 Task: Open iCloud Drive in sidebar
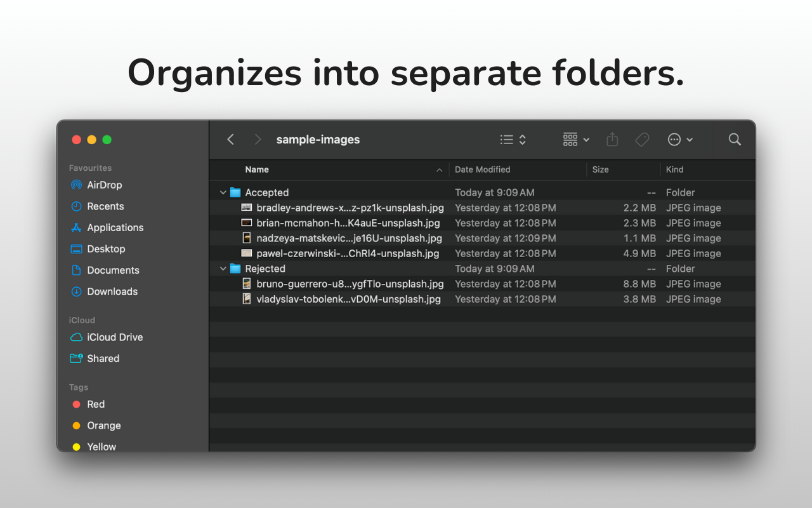tap(115, 337)
